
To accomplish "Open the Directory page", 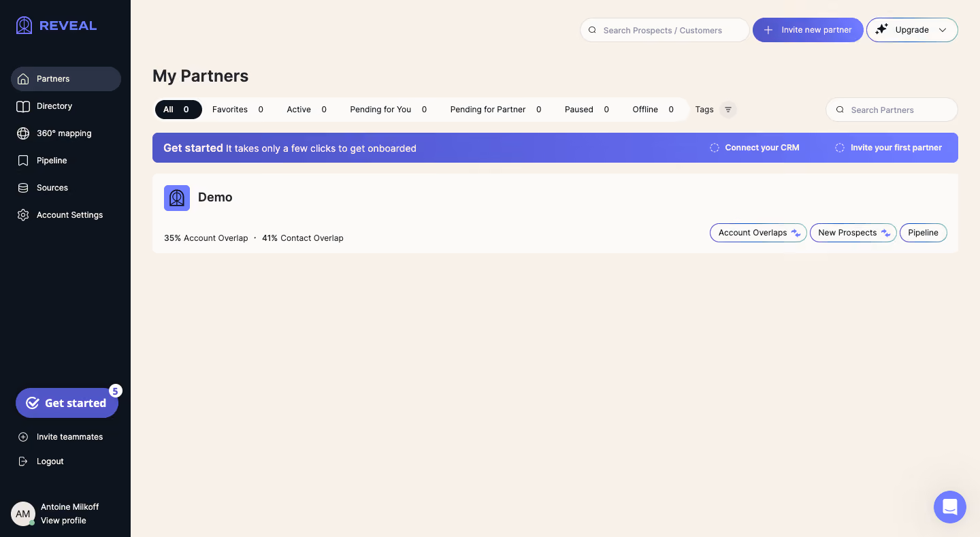I will coord(66,106).
